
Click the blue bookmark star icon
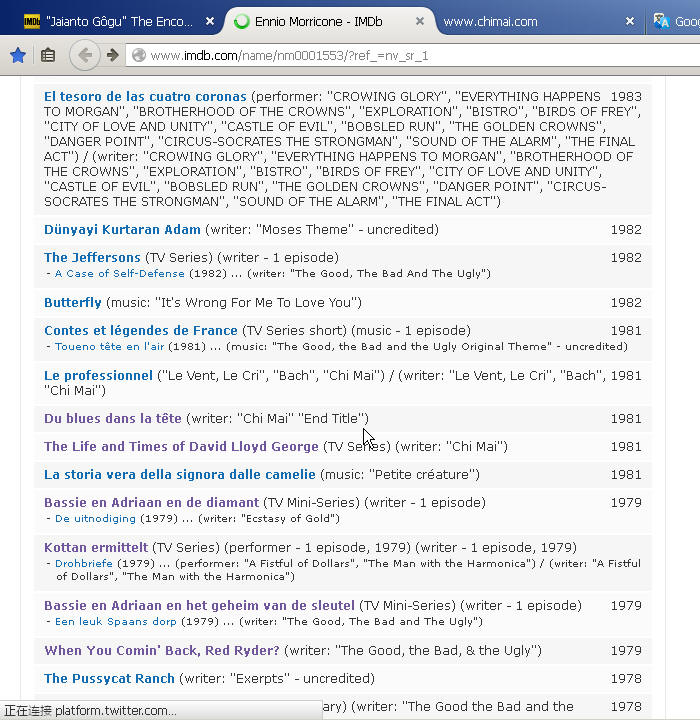click(18, 56)
